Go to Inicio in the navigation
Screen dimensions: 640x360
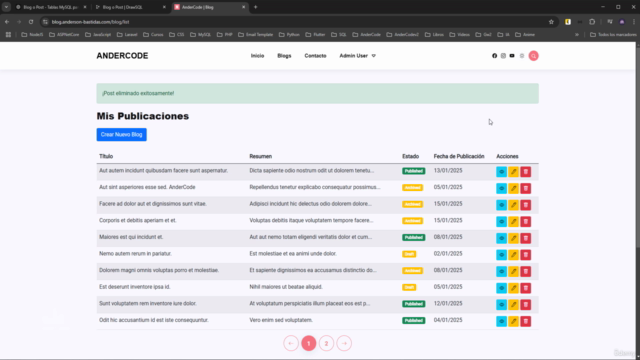click(258, 56)
